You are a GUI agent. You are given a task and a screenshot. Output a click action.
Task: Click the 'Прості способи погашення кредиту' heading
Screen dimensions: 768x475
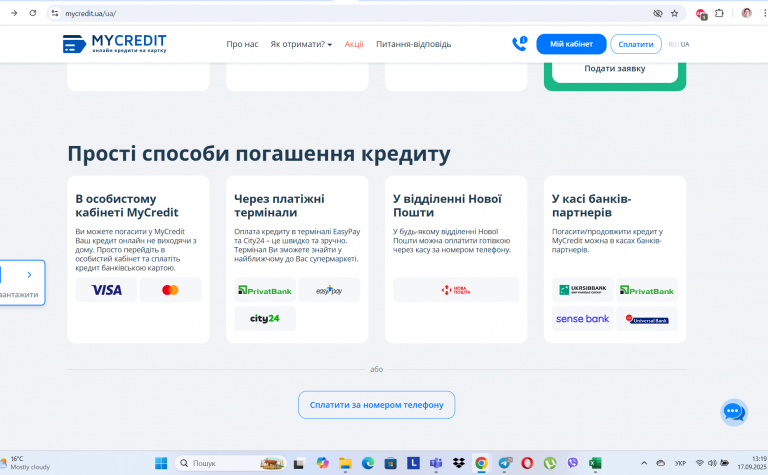coord(259,154)
